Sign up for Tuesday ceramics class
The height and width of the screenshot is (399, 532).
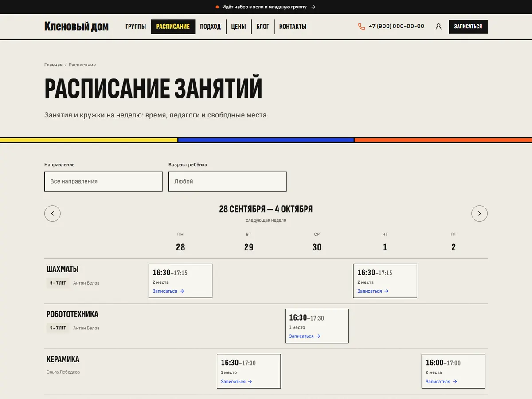pyautogui.click(x=236, y=382)
